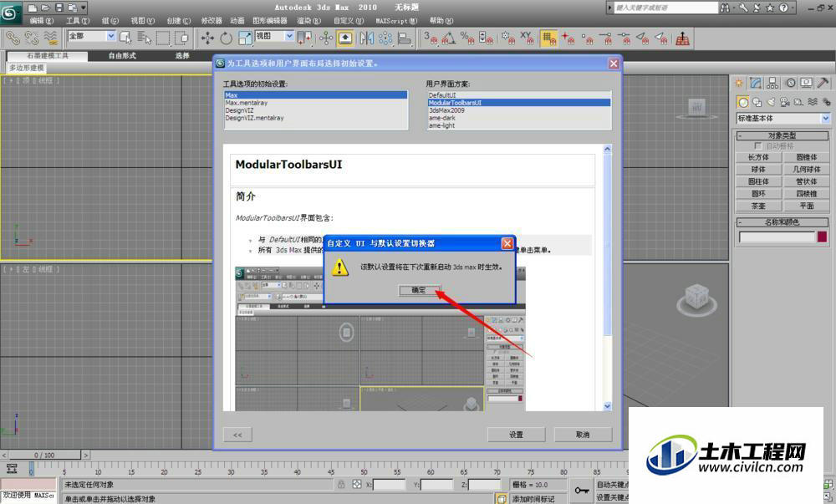Screen dimensions: 836x504
Task: Toggle the Percent Snap button
Action: 467,38
